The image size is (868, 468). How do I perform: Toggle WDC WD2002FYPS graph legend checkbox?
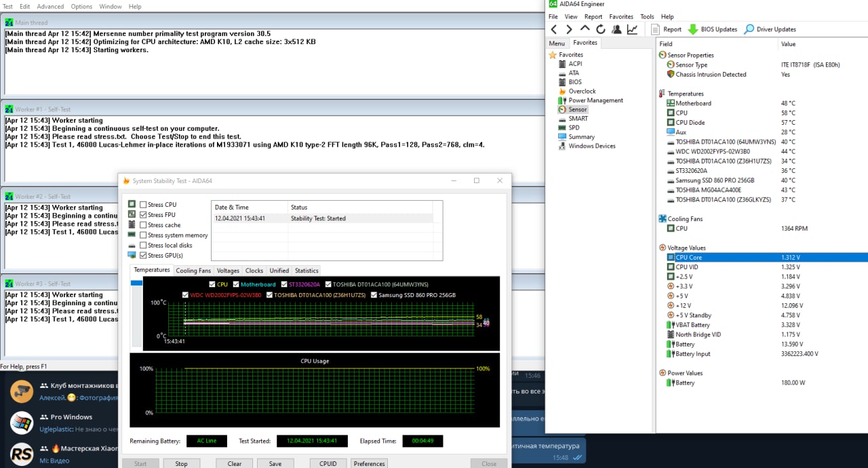tap(186, 295)
